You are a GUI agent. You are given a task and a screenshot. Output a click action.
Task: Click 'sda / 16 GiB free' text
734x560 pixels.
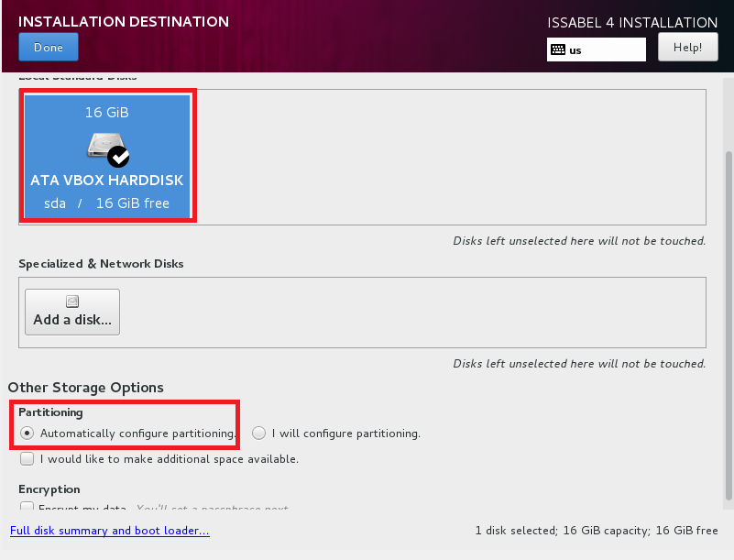107,203
